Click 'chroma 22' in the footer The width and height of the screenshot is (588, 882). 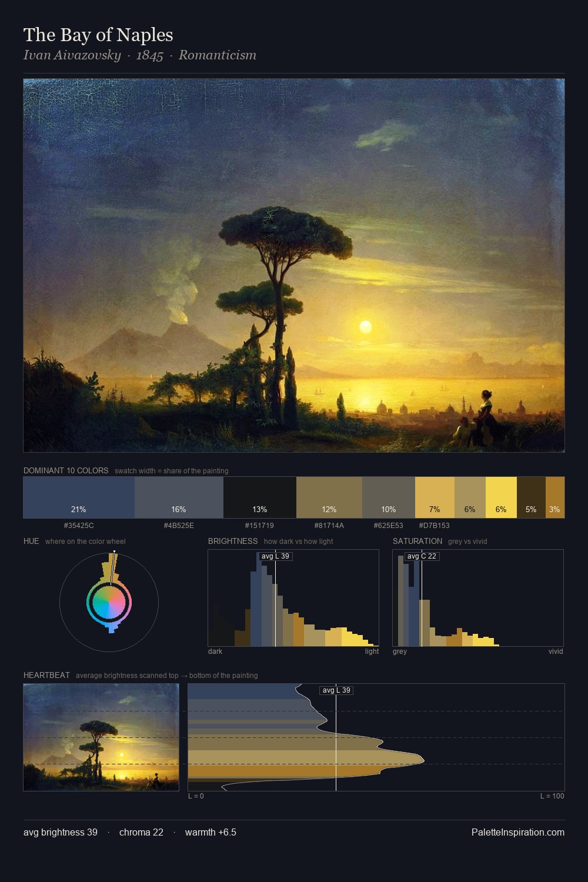click(x=141, y=832)
